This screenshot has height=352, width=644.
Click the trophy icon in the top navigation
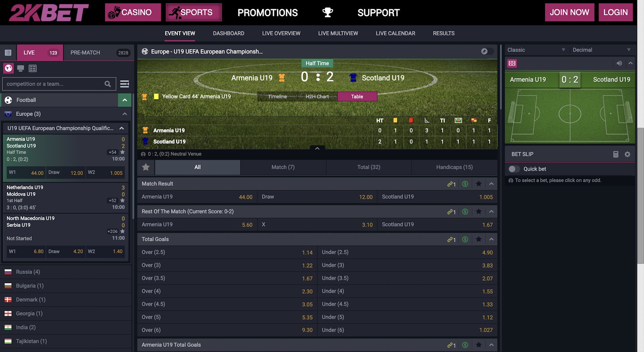[327, 12]
